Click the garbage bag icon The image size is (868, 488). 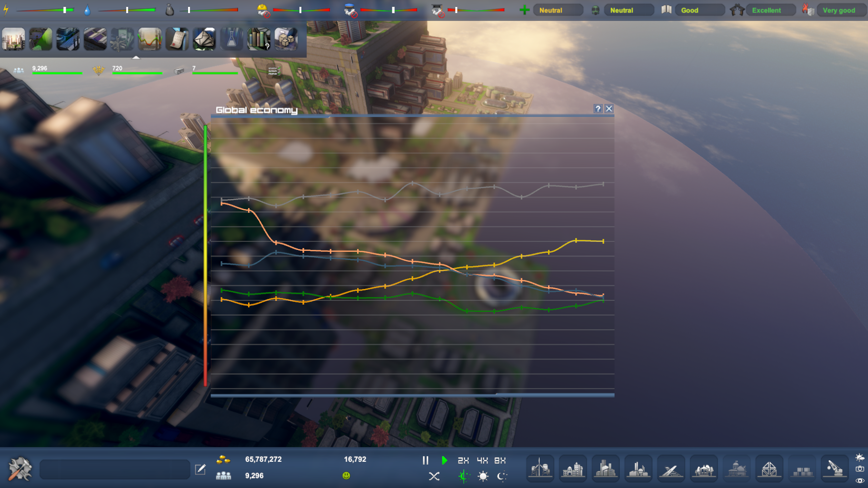coord(170,10)
